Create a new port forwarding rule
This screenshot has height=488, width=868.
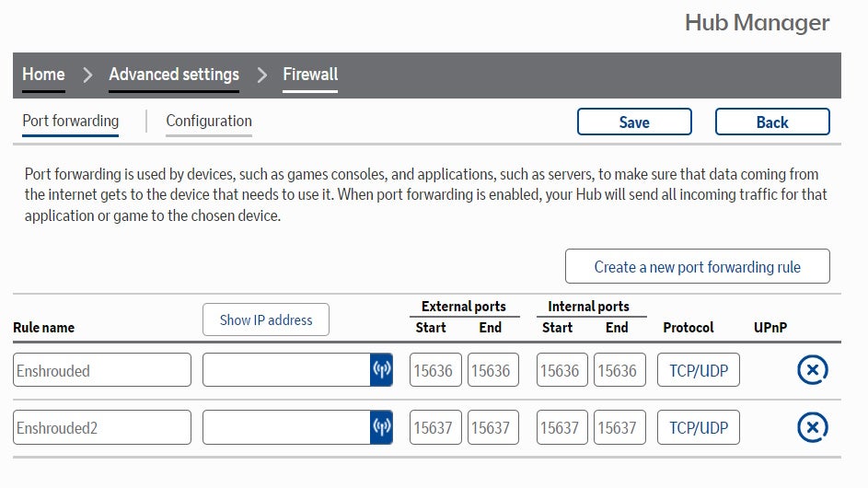[x=698, y=266]
